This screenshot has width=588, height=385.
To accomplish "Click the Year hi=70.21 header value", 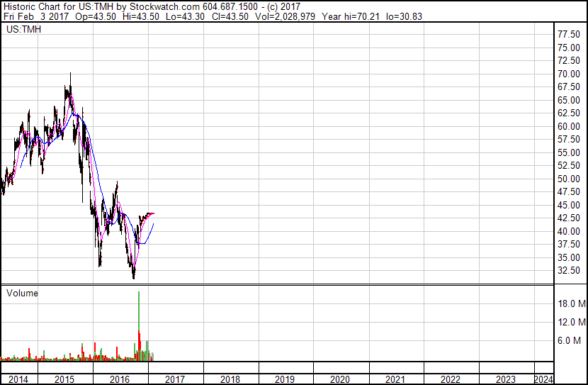I will coord(351,16).
